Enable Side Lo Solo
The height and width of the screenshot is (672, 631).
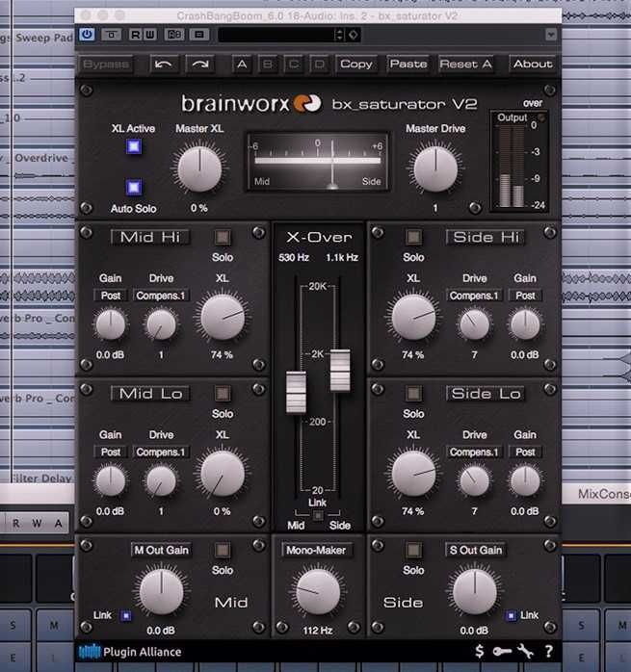click(x=413, y=394)
